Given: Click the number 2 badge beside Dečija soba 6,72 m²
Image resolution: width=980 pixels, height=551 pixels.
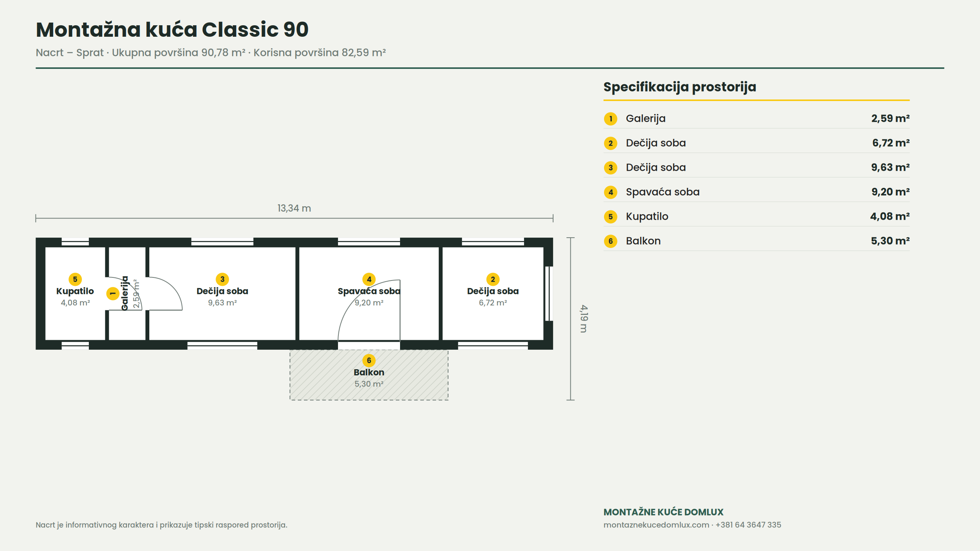Looking at the screenshot, I should pyautogui.click(x=611, y=143).
